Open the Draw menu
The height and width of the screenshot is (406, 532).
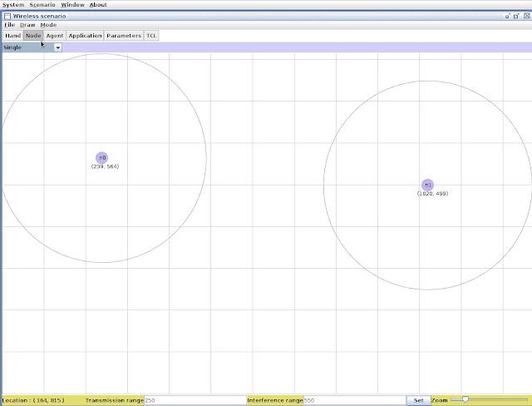click(27, 25)
